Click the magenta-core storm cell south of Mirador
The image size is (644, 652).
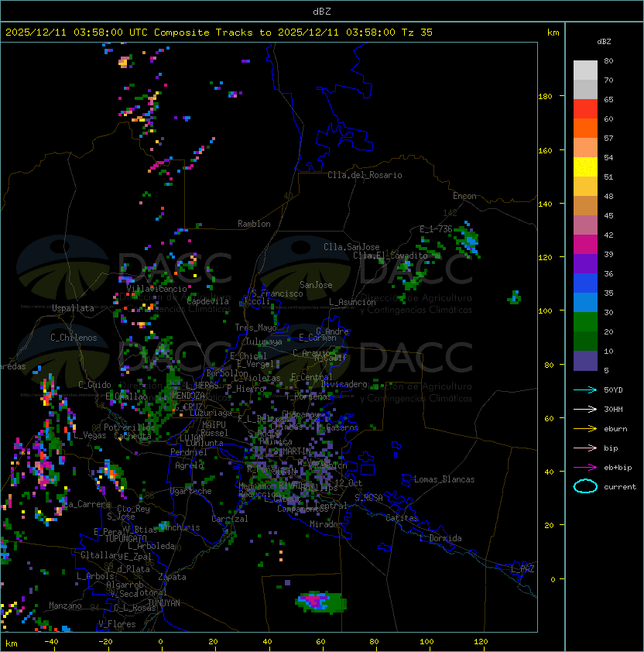click(x=320, y=602)
